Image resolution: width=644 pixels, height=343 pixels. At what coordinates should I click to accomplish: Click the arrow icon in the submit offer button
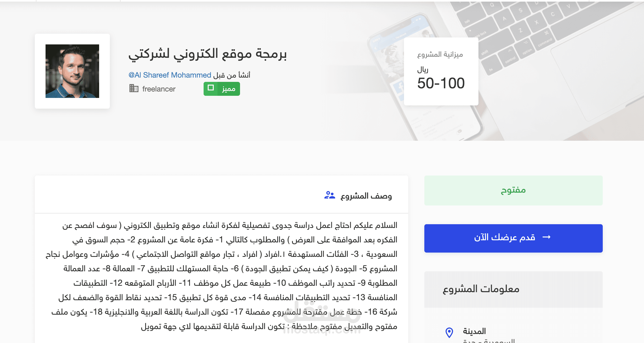[546, 237]
